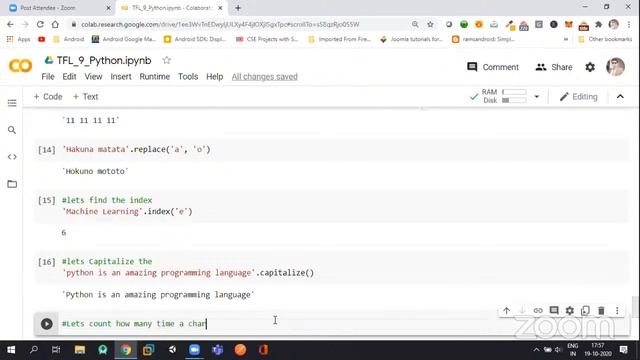
Task: Open notebook settings gear in header
Action: pos(590,67)
